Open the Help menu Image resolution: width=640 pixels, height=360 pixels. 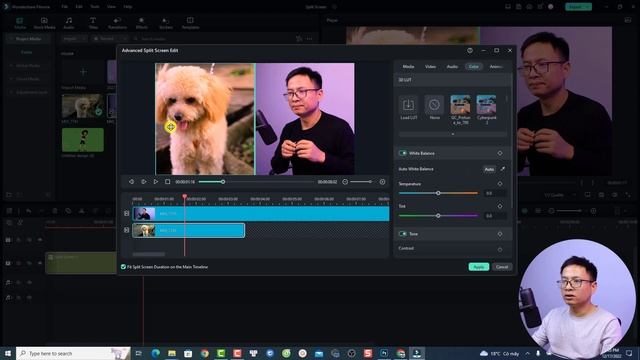128,7
